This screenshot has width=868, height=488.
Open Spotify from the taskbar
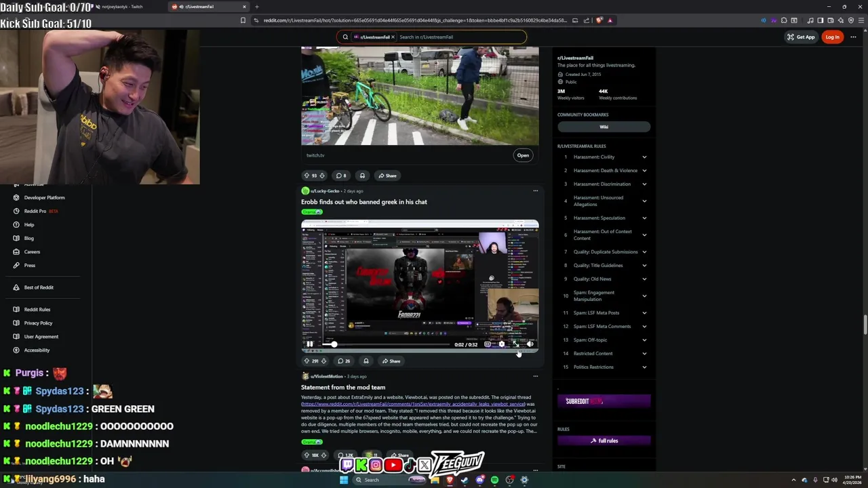point(494,480)
